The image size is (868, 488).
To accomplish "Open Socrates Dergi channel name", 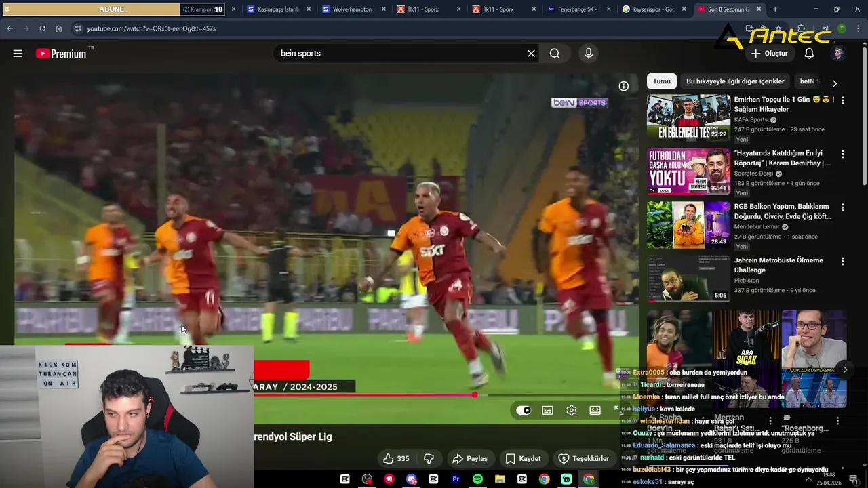I will coord(753,174).
